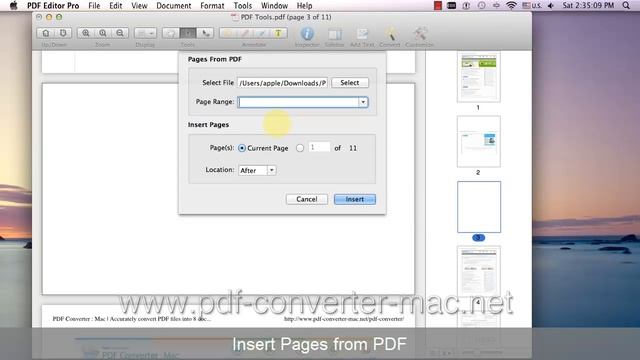Screen dimensions: 640x360
Task: Click the Cancel button
Action: point(307,199)
